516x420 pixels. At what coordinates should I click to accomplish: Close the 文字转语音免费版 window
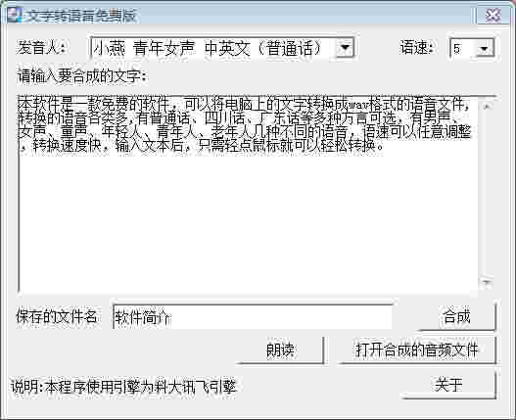(493, 15)
